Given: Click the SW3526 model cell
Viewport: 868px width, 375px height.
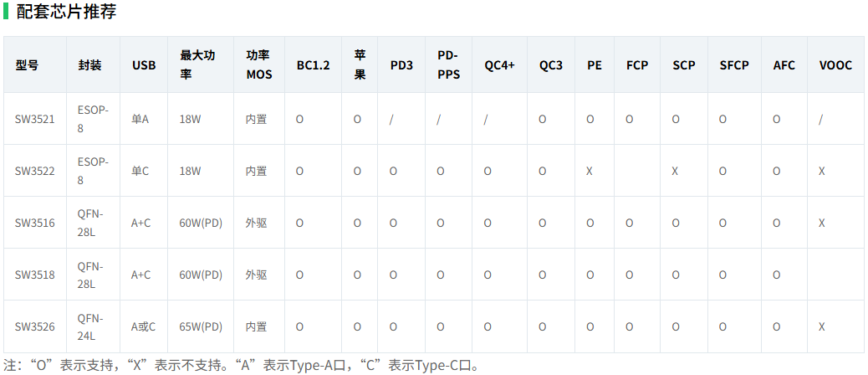Looking at the screenshot, I should tap(34, 326).
